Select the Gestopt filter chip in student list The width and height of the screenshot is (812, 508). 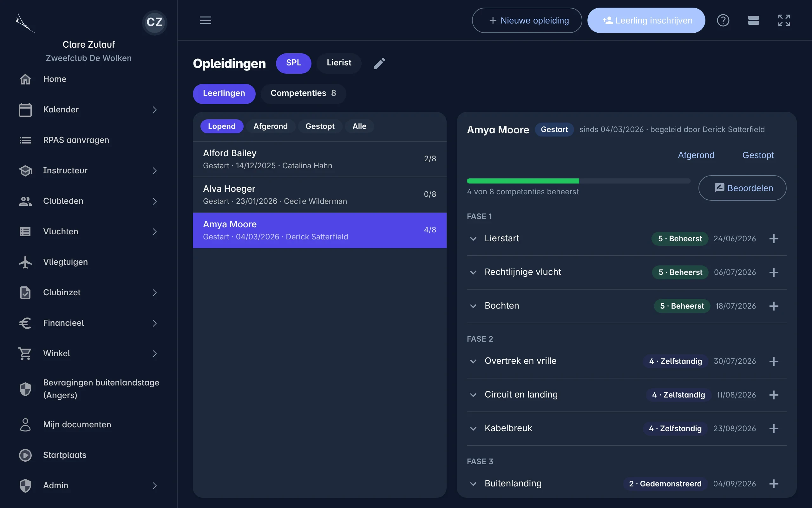pos(320,126)
